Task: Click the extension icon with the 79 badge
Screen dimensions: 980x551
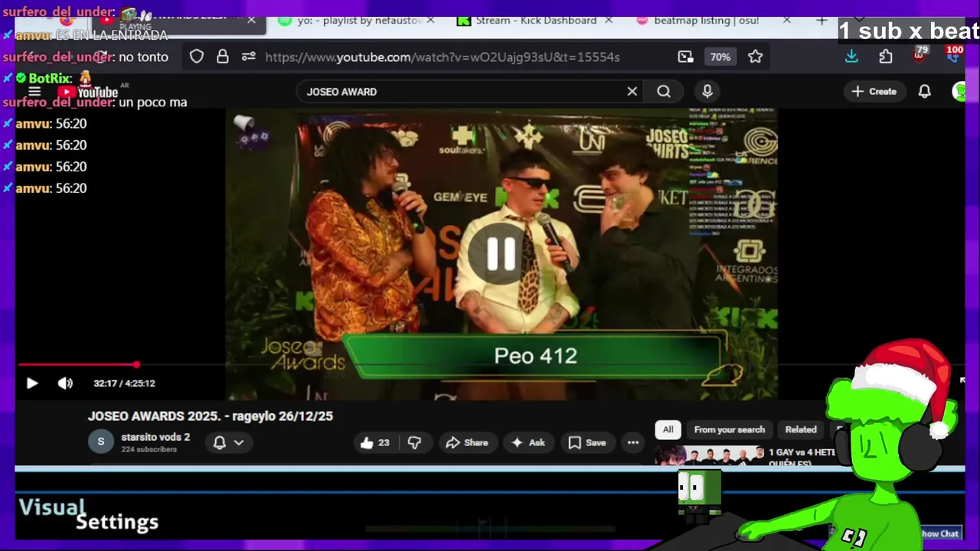Action: pos(920,55)
